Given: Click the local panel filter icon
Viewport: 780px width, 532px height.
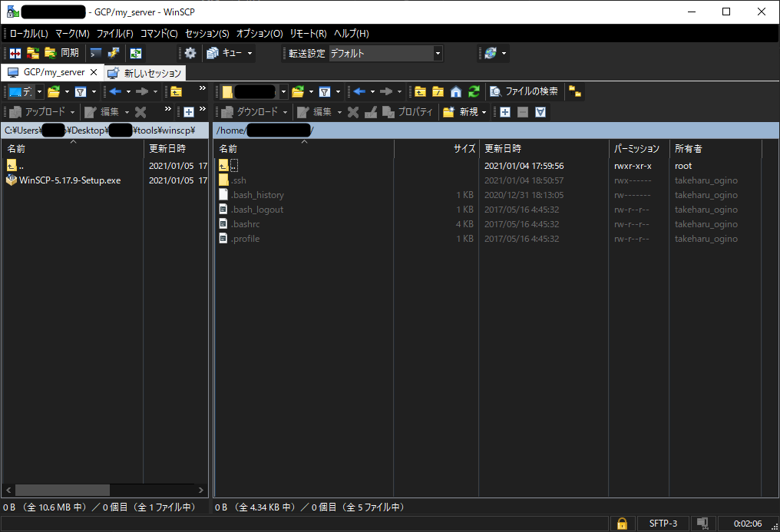Looking at the screenshot, I should (x=81, y=91).
